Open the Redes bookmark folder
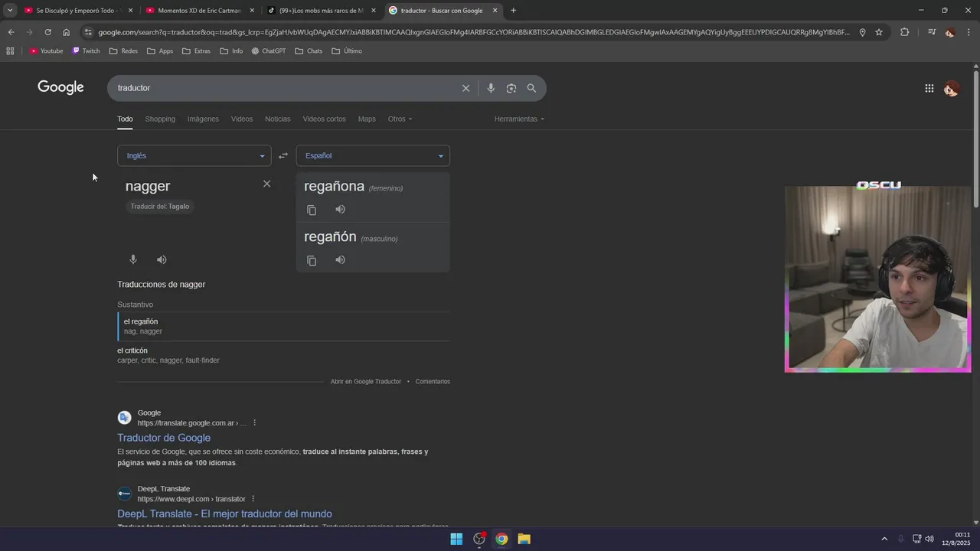Viewport: 980px width, 551px height. pos(123,51)
